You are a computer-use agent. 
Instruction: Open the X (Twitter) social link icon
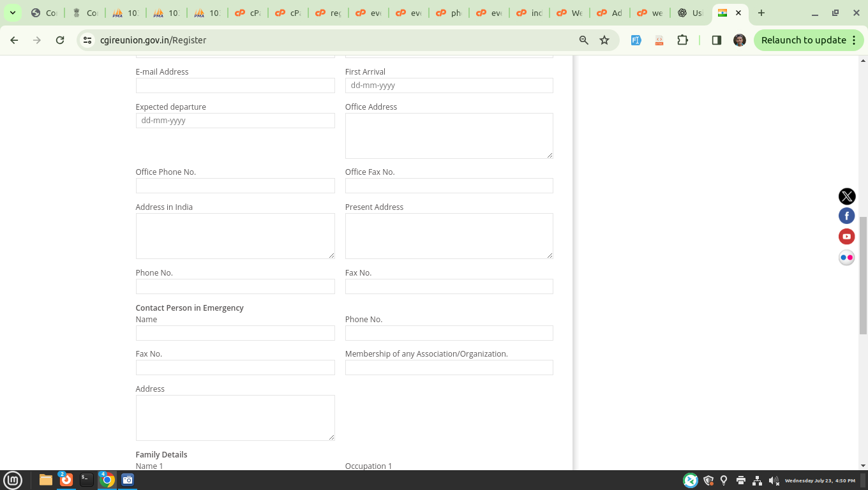coord(846,196)
